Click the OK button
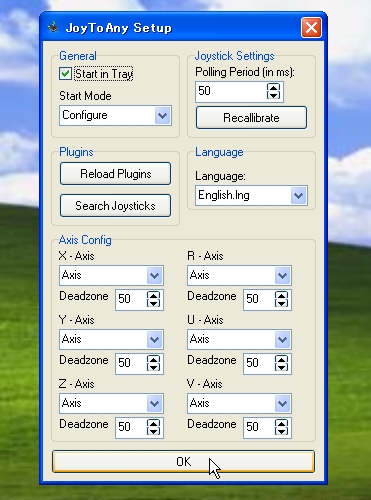 pos(183,462)
